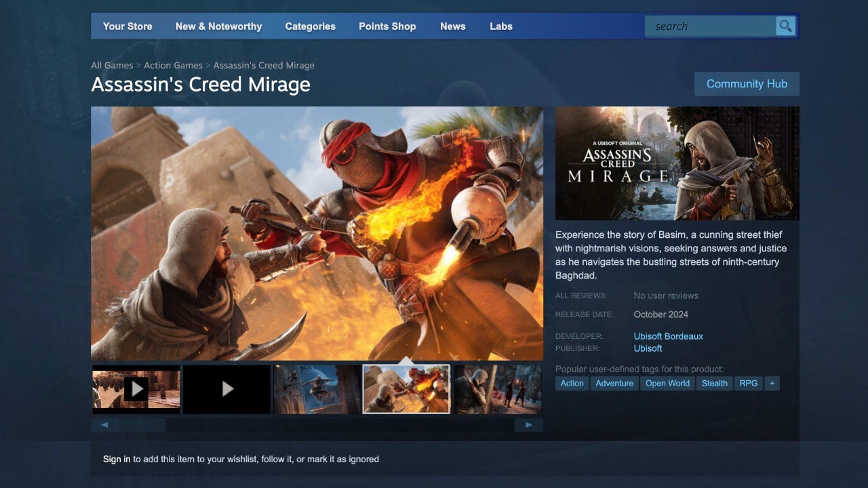Go to the Points Shop tab
Screen dimensions: 868x488
387,26
